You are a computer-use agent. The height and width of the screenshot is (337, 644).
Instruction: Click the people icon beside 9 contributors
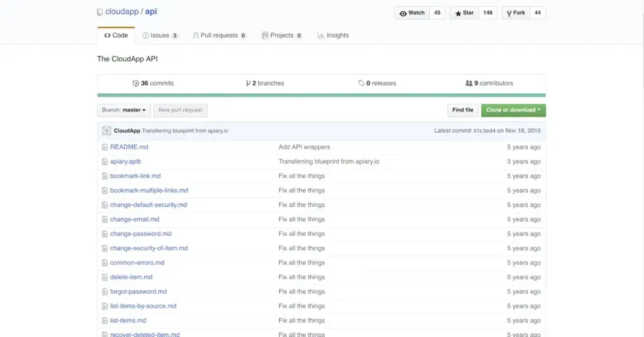tap(469, 84)
